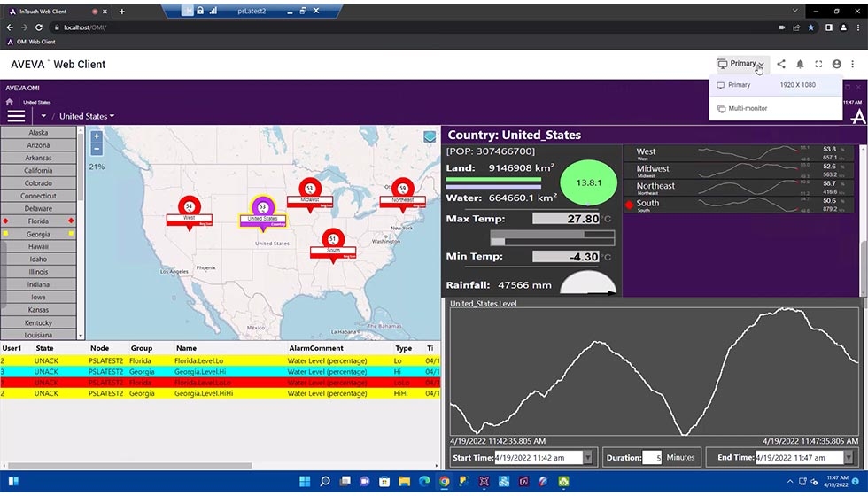Select the West region map marker

189,206
